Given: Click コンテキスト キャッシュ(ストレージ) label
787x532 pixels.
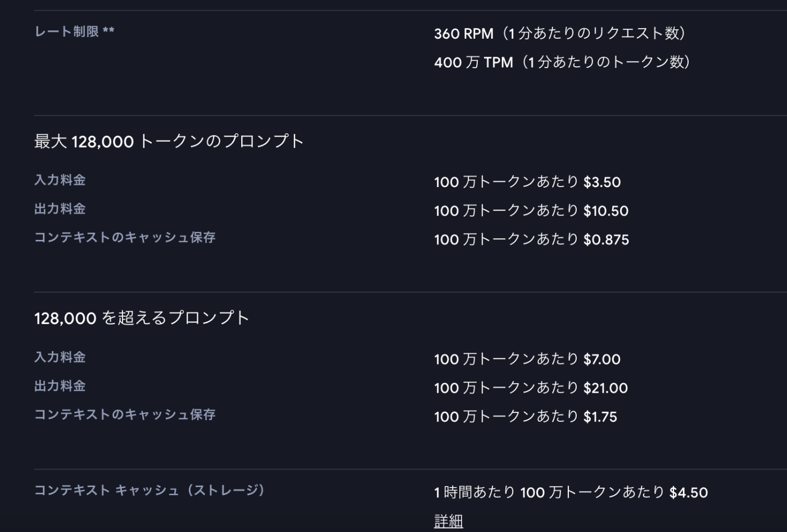Looking at the screenshot, I should pos(150,490).
